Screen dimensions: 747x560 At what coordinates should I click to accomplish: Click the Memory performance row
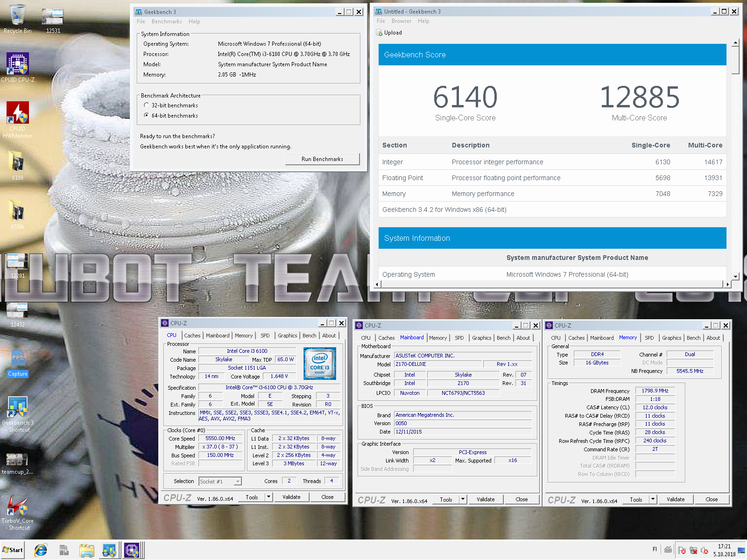(x=552, y=194)
